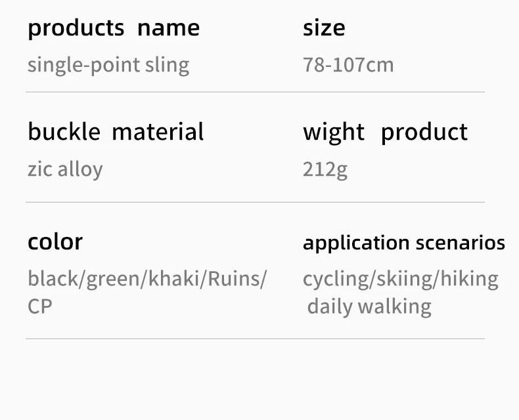Click the word "green" in the color list

click(x=113, y=278)
